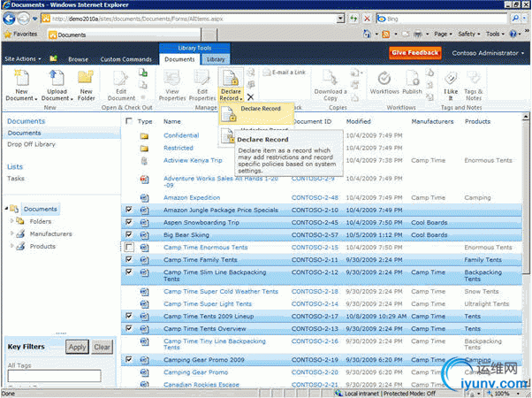Click the Confidential folder icon
This screenshot has width=532, height=398.
coord(144,136)
